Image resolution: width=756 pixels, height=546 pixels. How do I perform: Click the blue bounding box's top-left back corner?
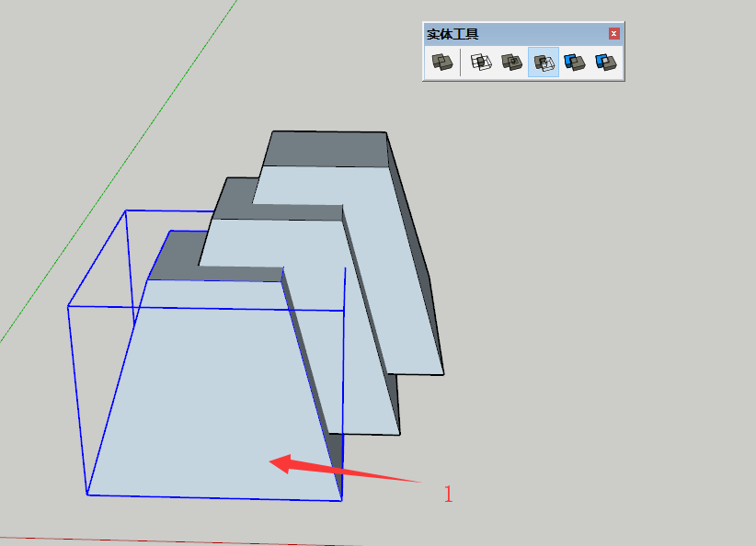click(x=125, y=210)
